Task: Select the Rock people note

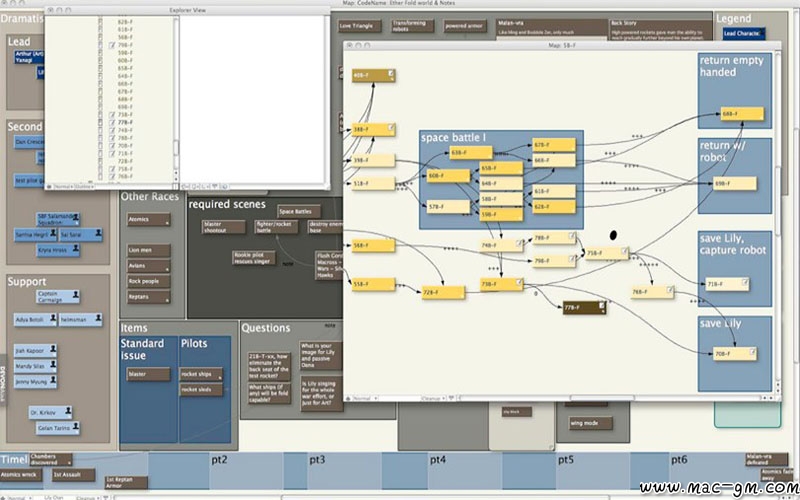Action: 148,281
